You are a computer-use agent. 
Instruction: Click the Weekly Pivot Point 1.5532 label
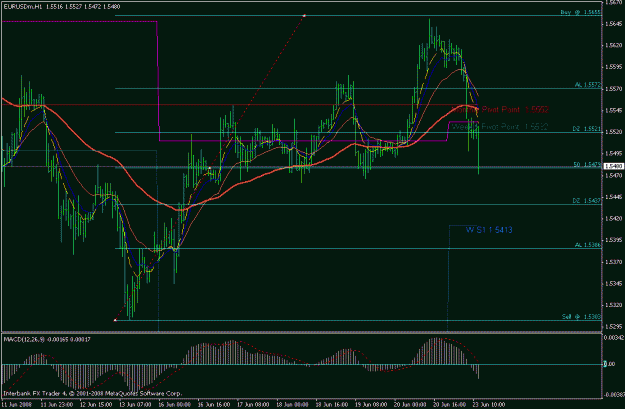[x=500, y=127]
